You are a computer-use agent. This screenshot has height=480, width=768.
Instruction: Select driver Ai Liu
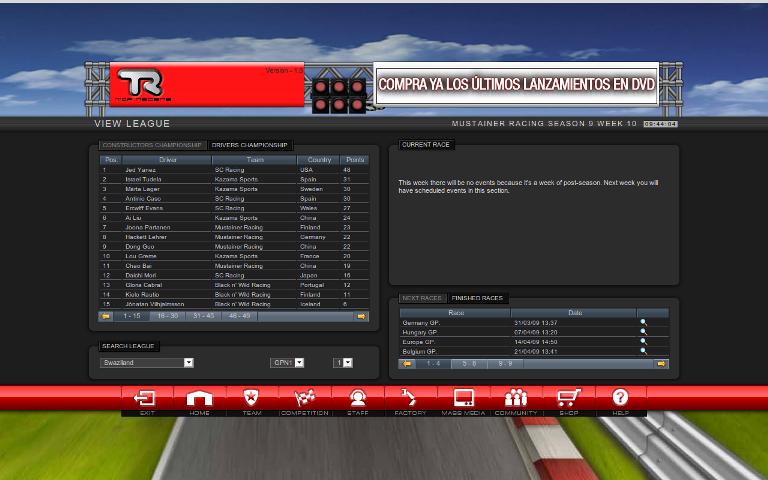point(133,217)
